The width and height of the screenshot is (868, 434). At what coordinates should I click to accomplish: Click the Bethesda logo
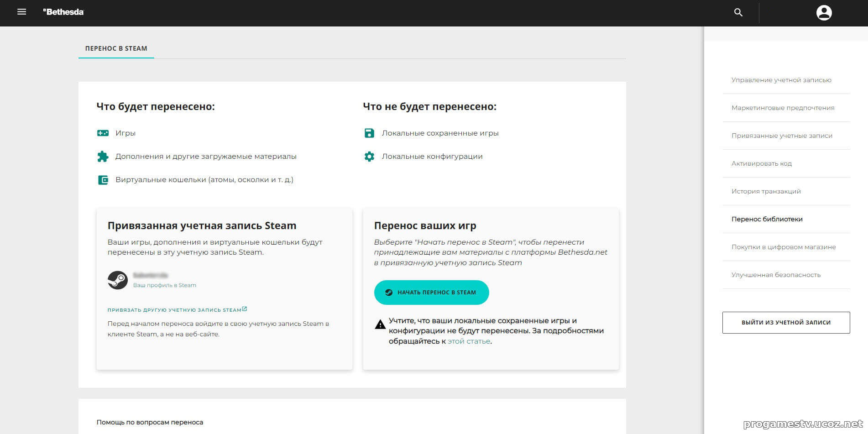(63, 12)
